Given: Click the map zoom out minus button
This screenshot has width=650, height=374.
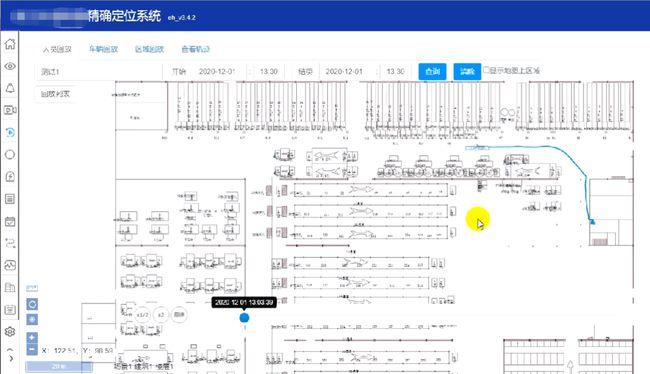Looking at the screenshot, I should click(x=32, y=349).
